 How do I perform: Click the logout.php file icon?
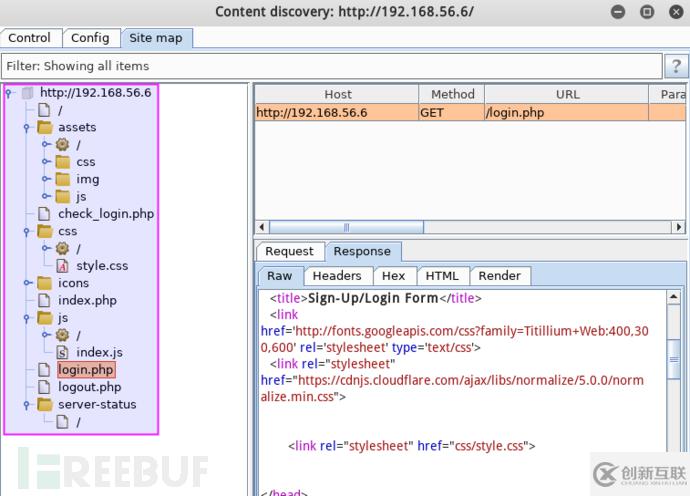click(44, 387)
